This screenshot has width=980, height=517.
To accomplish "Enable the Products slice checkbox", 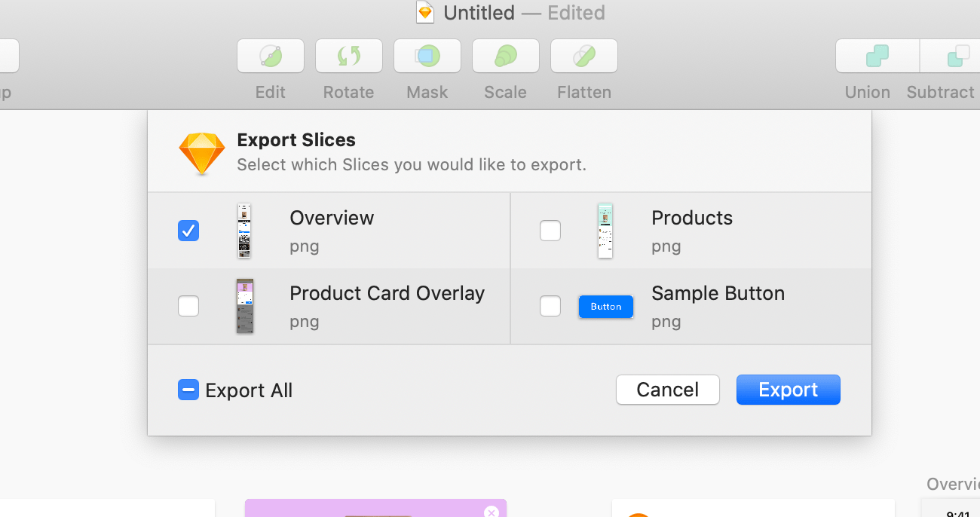I will tap(550, 231).
